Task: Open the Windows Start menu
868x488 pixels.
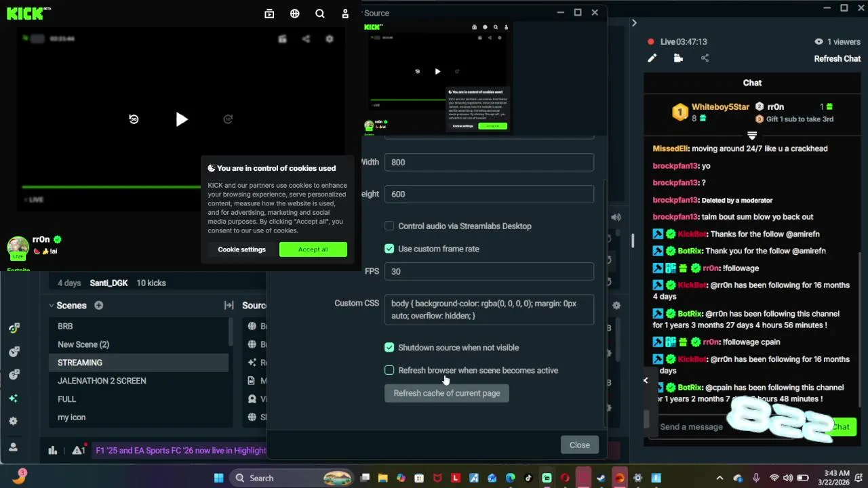Action: pos(218,478)
